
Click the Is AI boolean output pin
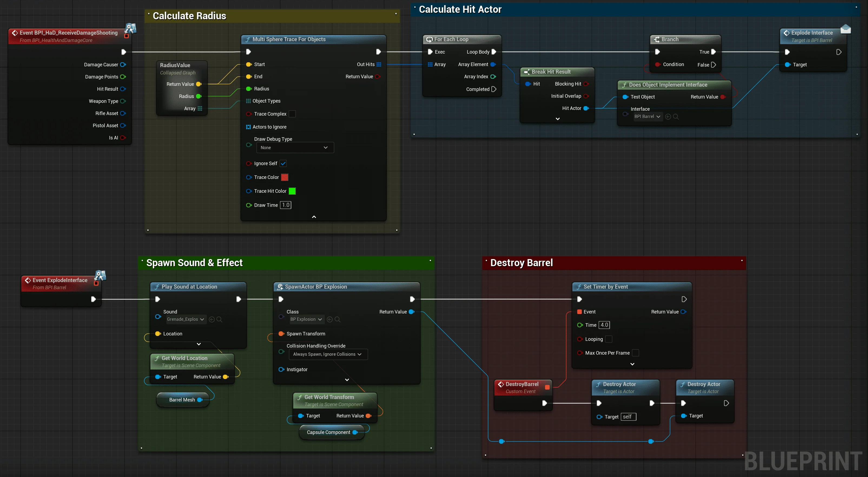(x=123, y=138)
